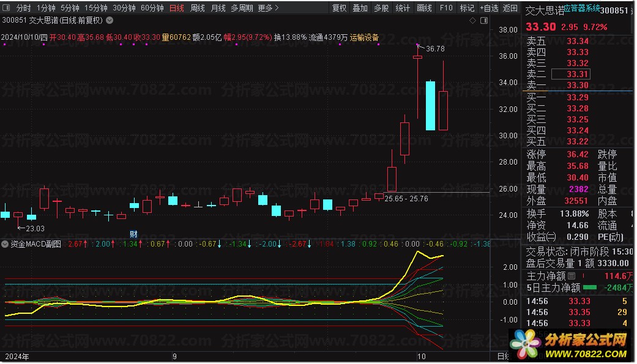Open the 更多 periods expander
Image resolution: width=637 pixels, height=364 pixels.
(268, 9)
